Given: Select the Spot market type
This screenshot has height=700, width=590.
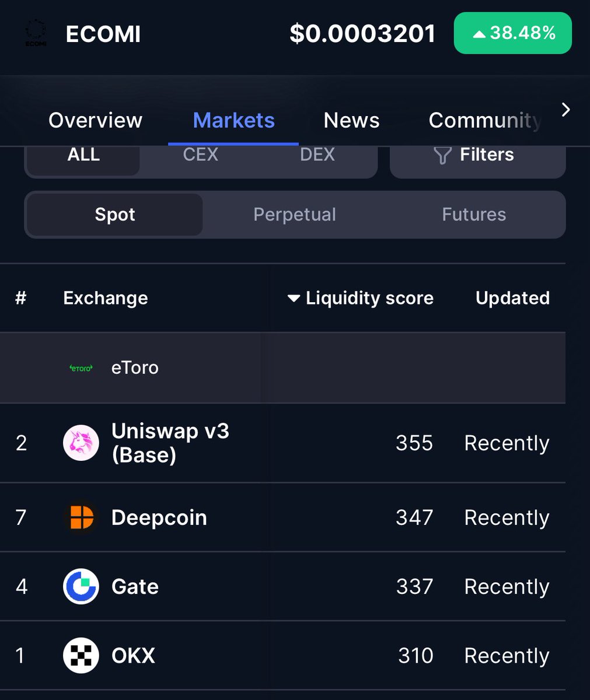Looking at the screenshot, I should click(115, 215).
